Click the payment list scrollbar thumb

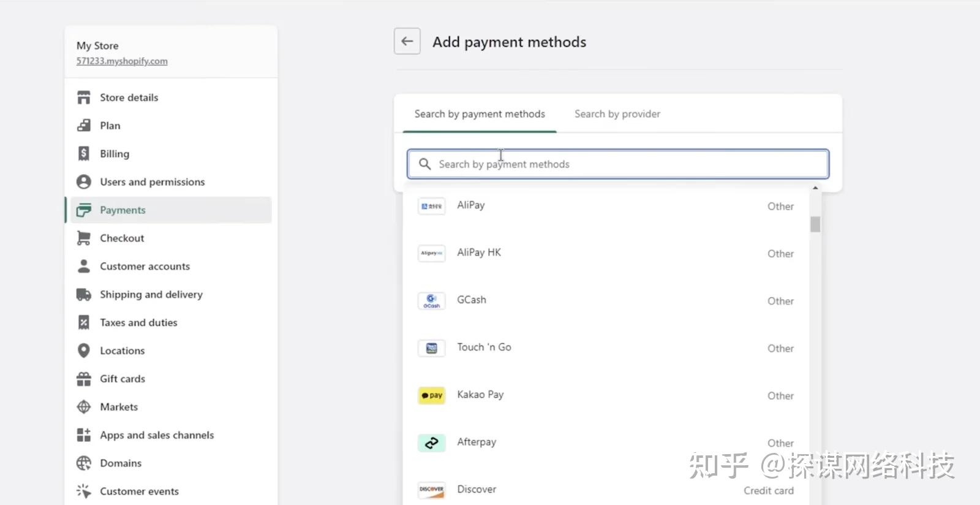(815, 224)
